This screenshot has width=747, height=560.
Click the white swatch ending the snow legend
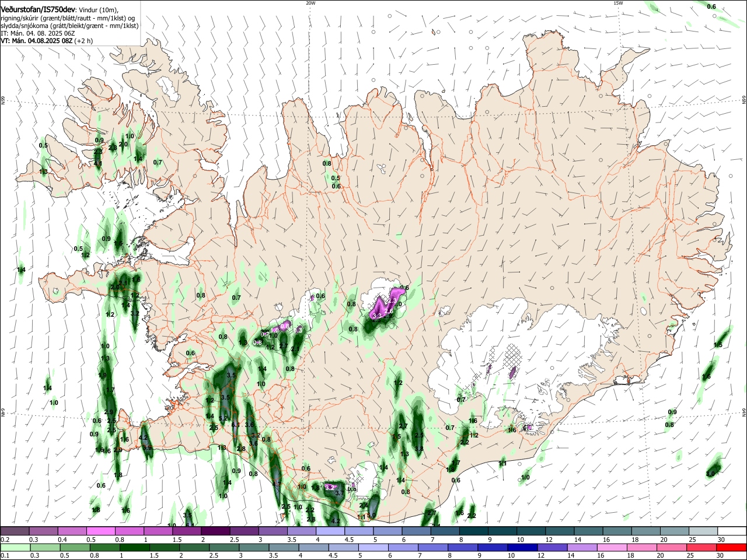[732, 531]
